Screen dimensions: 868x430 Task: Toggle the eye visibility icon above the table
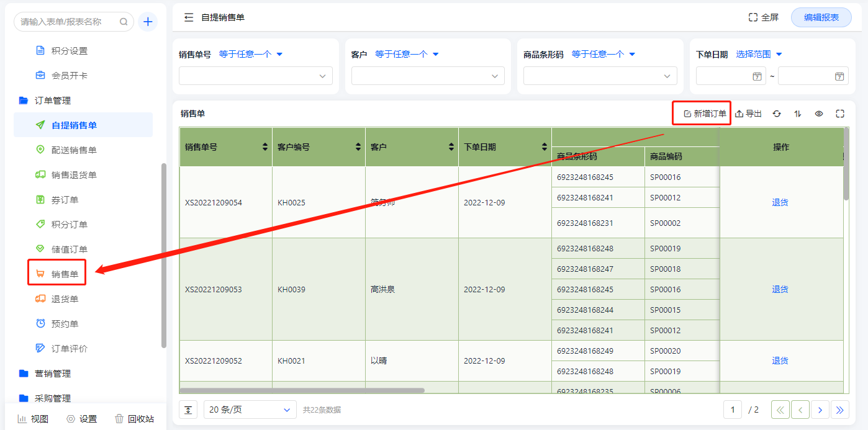point(819,114)
